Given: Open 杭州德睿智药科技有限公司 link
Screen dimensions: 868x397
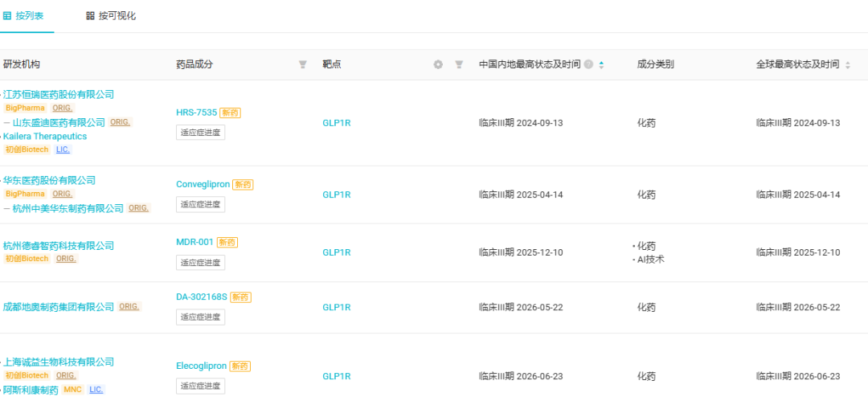Looking at the screenshot, I should [59, 246].
